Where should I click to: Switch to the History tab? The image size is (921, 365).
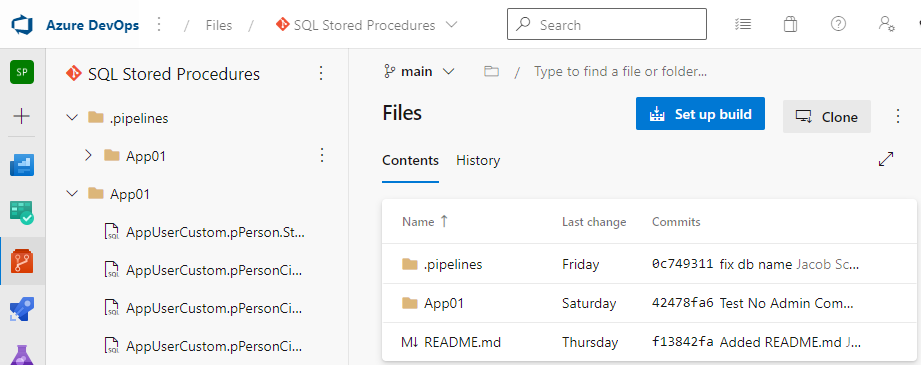point(478,160)
